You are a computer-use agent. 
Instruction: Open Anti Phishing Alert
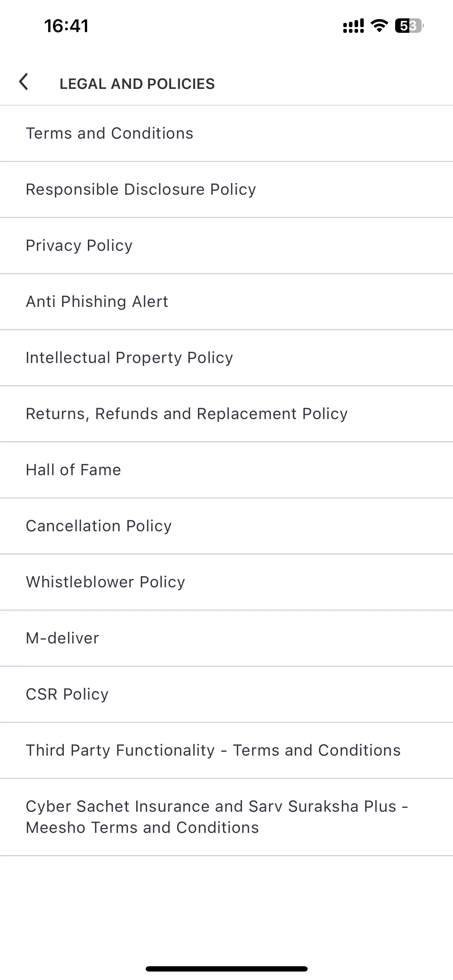tap(226, 302)
